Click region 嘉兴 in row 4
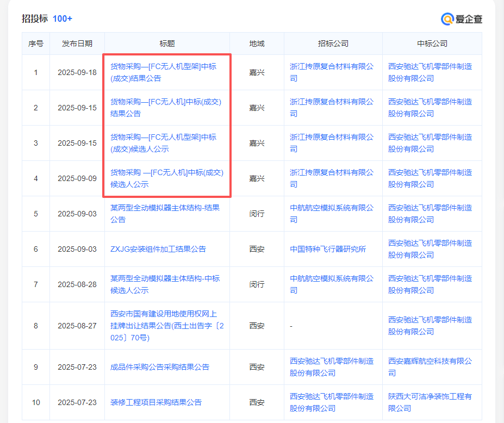Viewport: 504px width, 423px height. tap(257, 179)
